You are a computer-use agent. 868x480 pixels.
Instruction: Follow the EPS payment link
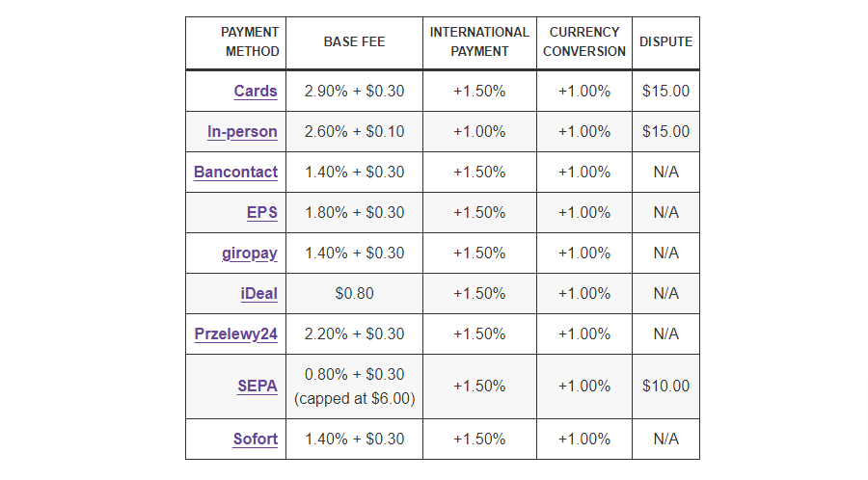tap(262, 213)
